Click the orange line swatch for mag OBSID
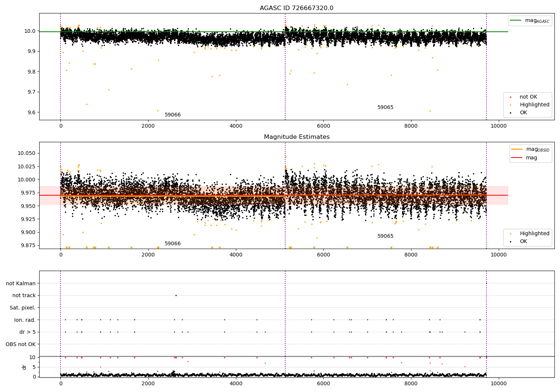Screen dimensions: 560x392 coord(517,149)
